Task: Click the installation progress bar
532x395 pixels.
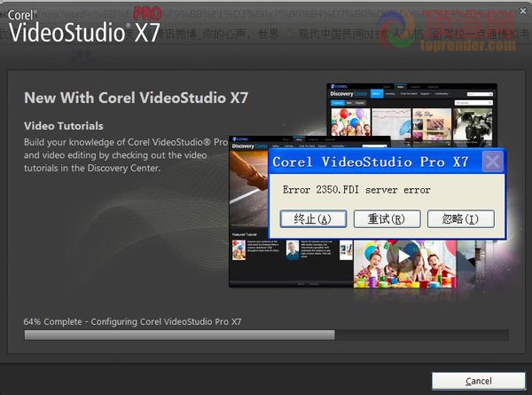Action: point(266,335)
